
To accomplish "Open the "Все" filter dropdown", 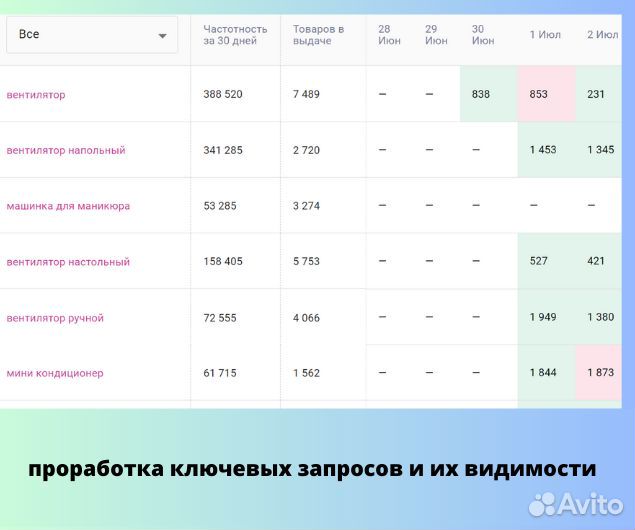I will (x=92, y=34).
